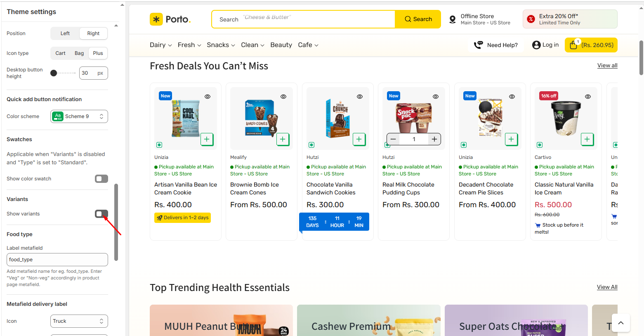Click the scroll-to-top arrow button
This screenshot has height=336, width=644.
[621, 323]
